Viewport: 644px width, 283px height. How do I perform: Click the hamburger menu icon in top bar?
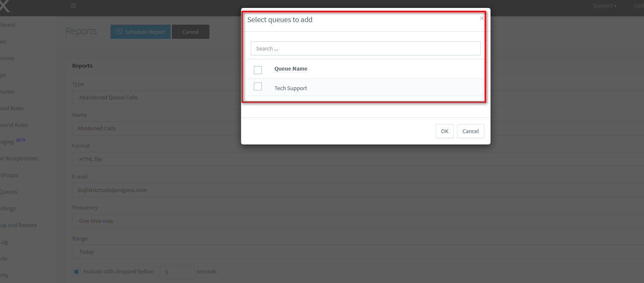click(73, 5)
